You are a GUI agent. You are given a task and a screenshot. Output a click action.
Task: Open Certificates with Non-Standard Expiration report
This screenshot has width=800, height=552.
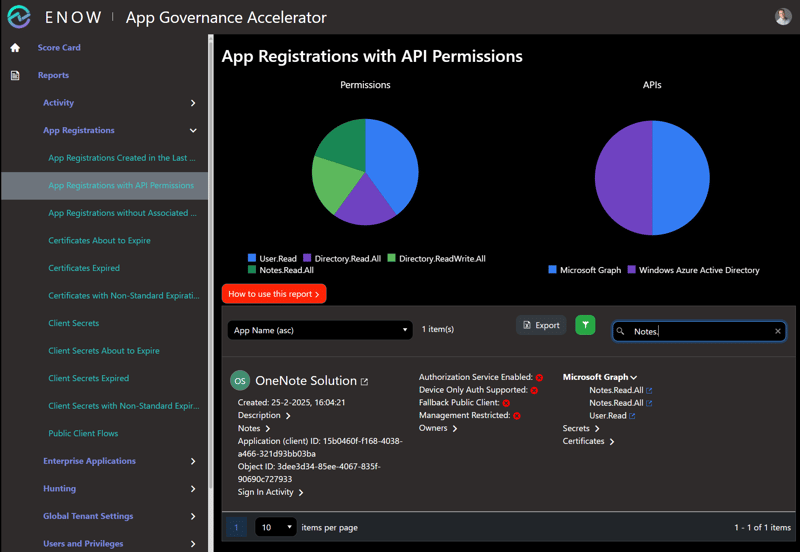124,295
